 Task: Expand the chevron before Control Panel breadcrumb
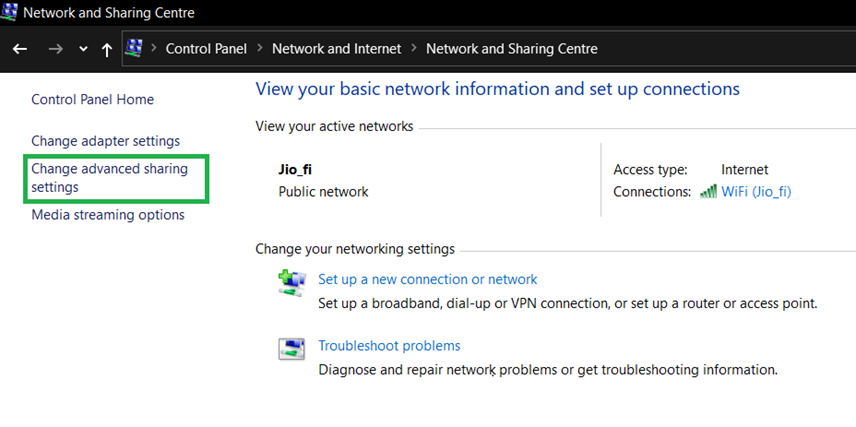coord(154,49)
